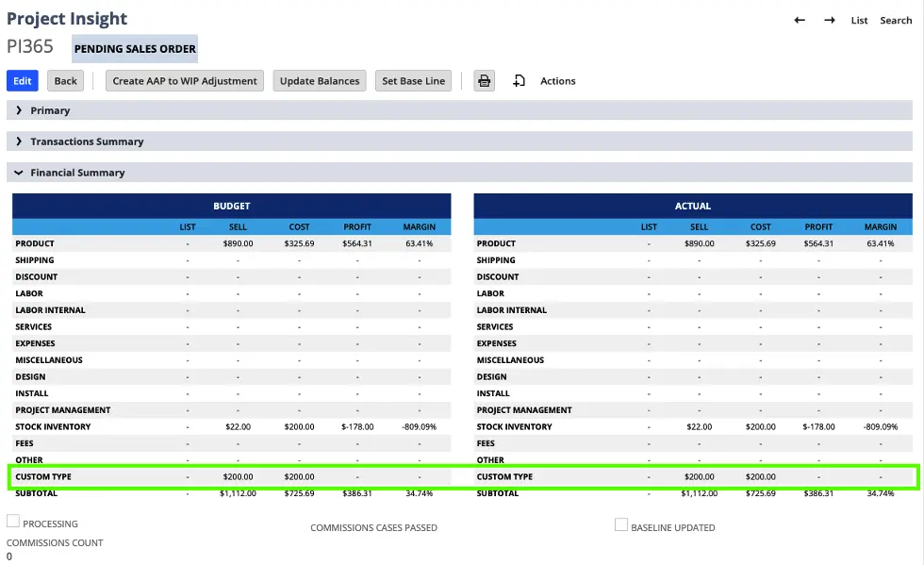
Task: Click Actual Subtotal cost $725.69
Action: click(761, 493)
